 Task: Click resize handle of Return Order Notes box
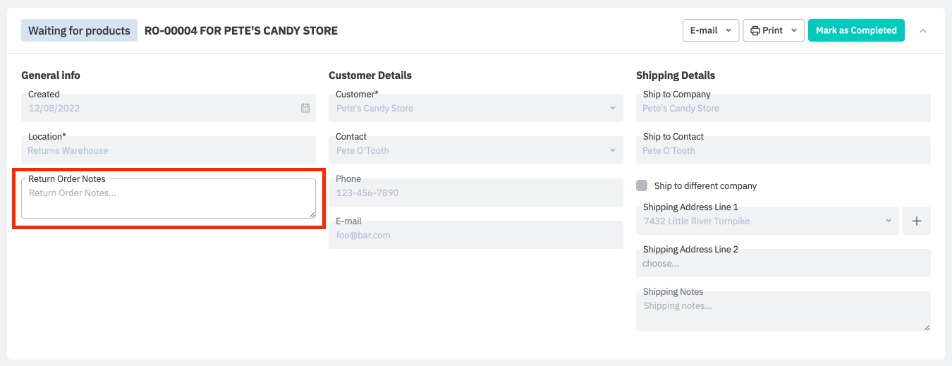(x=312, y=214)
